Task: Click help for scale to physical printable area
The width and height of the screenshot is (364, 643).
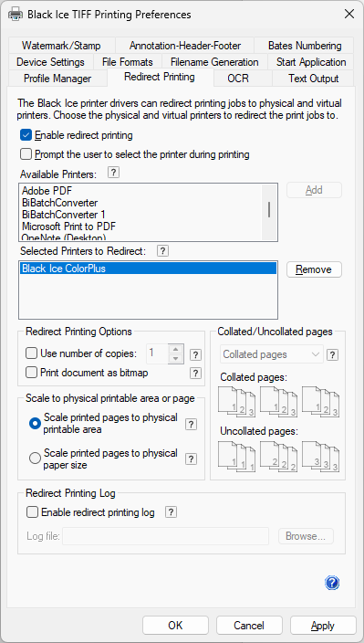Action: 191,424
